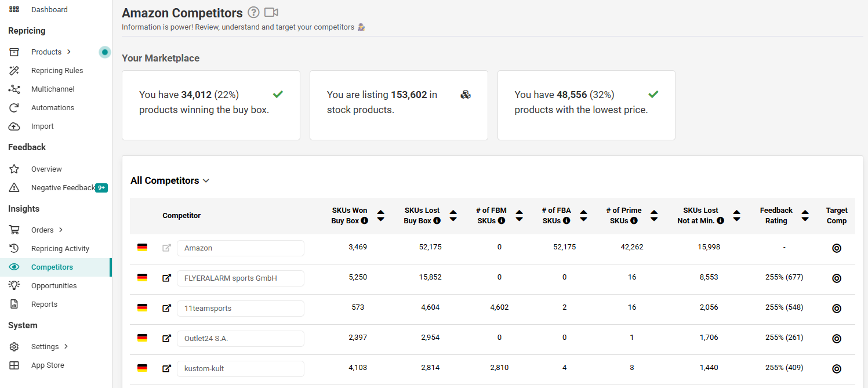Click the FLYERALARM sports GmbH name field
This screenshot has height=388, width=868.
241,278
